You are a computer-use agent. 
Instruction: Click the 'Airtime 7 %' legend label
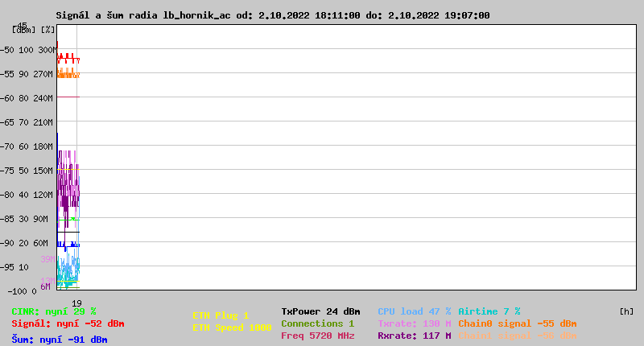489,311
